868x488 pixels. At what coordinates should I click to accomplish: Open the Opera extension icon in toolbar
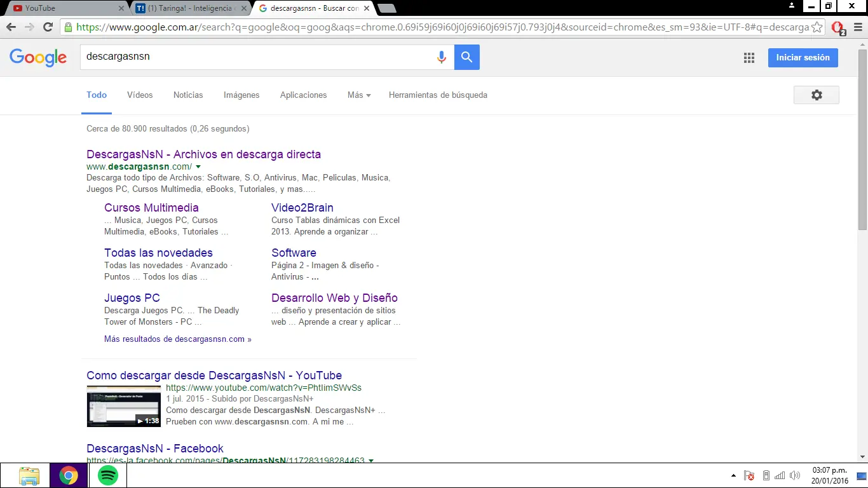[838, 28]
